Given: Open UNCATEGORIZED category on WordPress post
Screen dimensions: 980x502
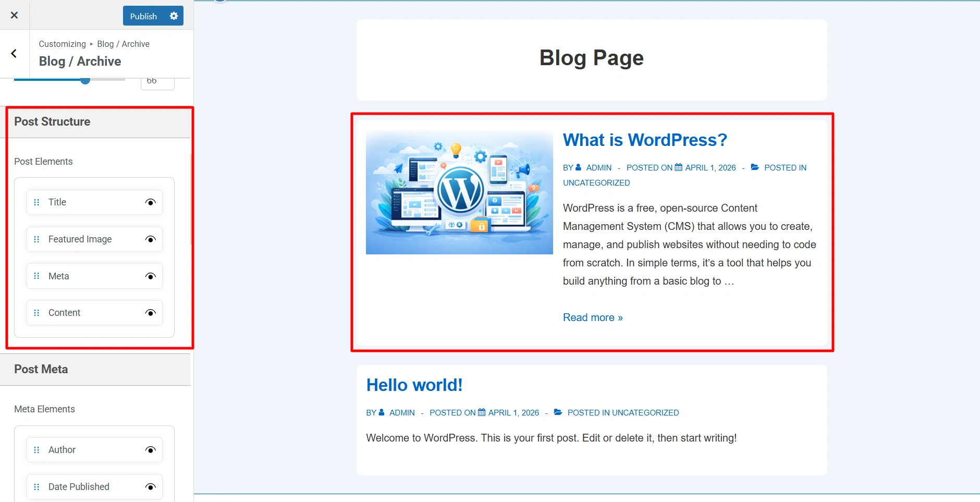Looking at the screenshot, I should coord(596,183).
